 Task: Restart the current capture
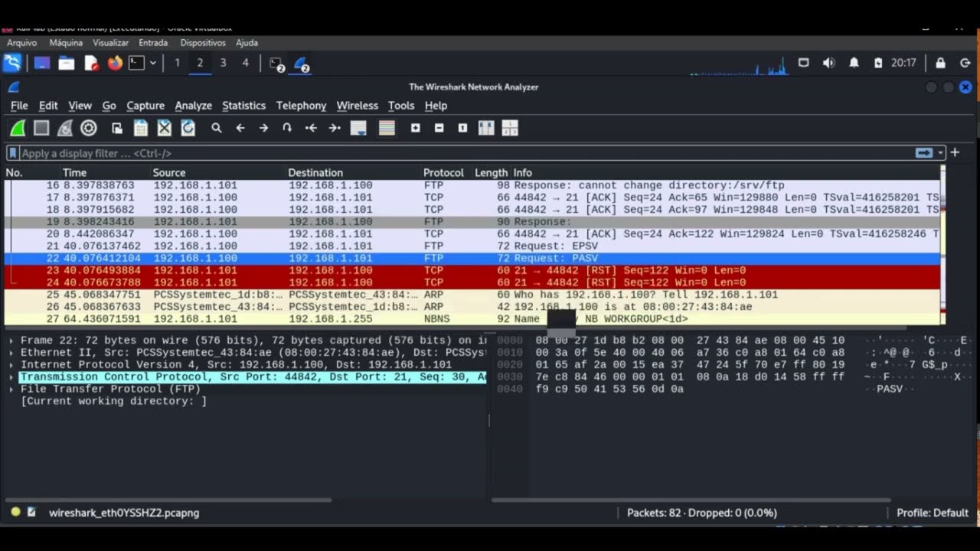pyautogui.click(x=65, y=129)
